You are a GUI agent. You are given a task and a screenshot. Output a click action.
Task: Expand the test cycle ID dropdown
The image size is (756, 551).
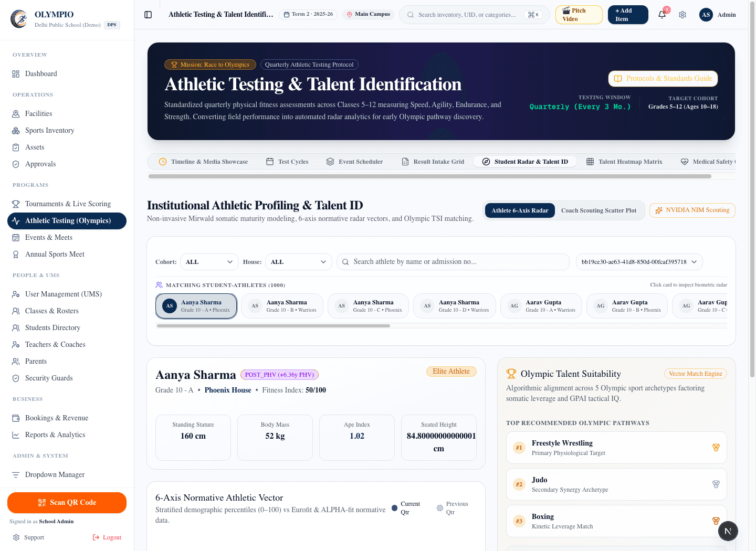coord(639,262)
